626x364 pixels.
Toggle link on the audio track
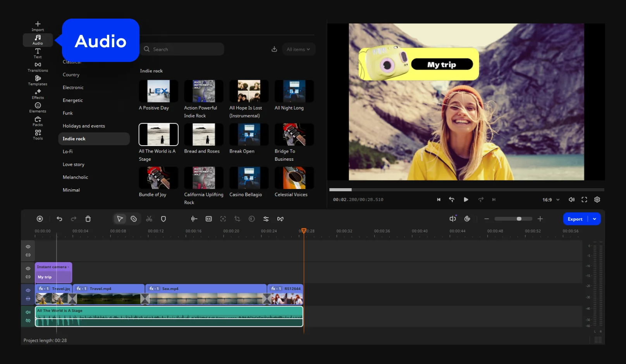pyautogui.click(x=28, y=321)
